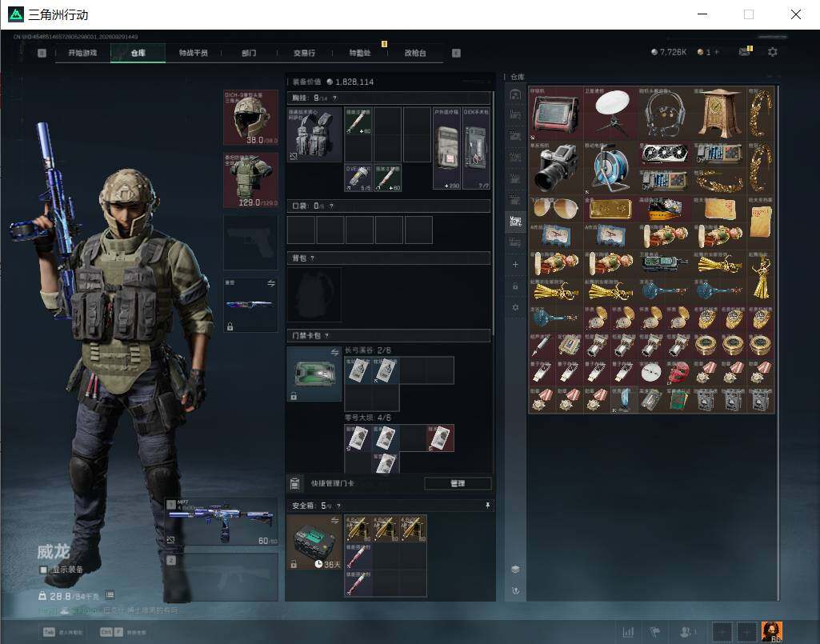Click the secure container box showing 36天
This screenshot has height=644, width=820.
(x=314, y=542)
